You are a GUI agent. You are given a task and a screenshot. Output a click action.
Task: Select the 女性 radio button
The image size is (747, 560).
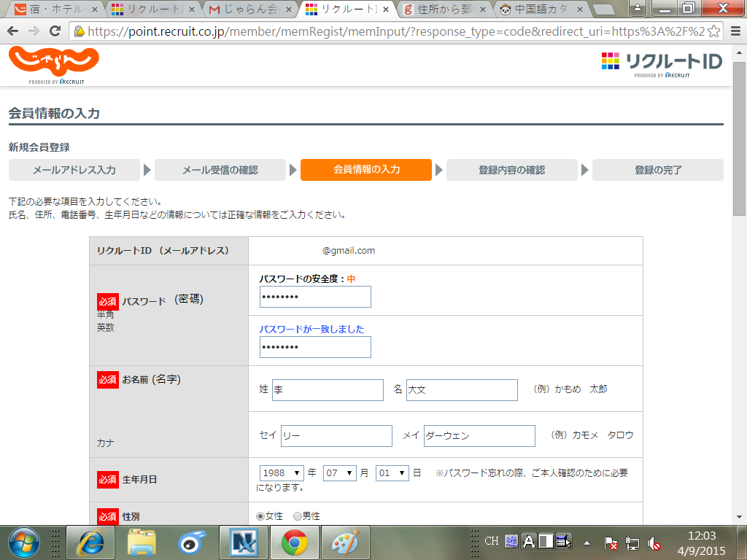coord(260,516)
